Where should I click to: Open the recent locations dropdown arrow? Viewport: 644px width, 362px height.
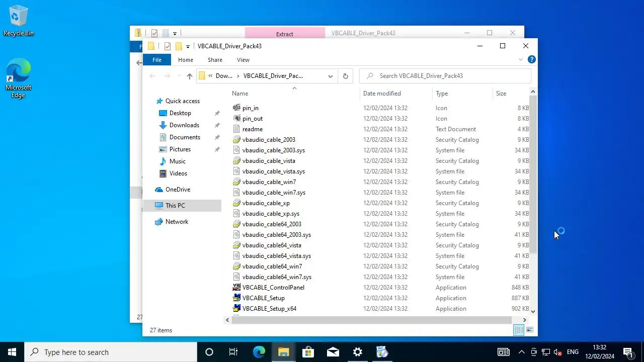(x=178, y=76)
